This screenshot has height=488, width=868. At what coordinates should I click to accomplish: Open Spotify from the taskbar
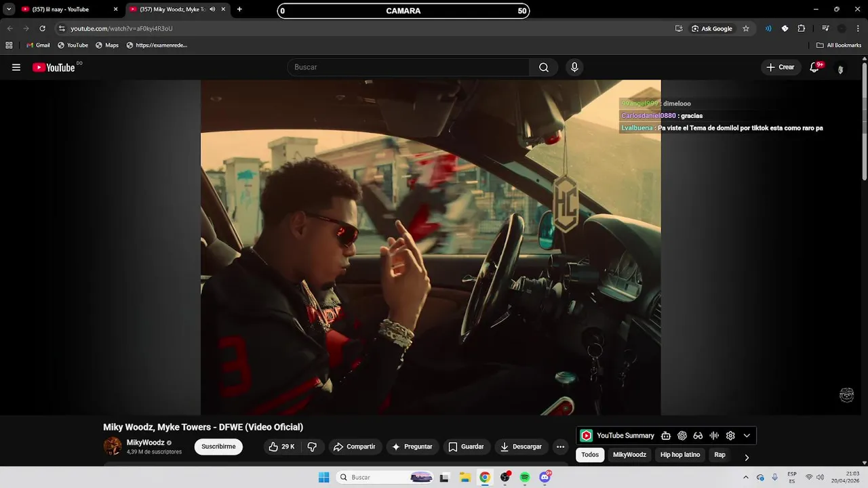[x=525, y=477]
